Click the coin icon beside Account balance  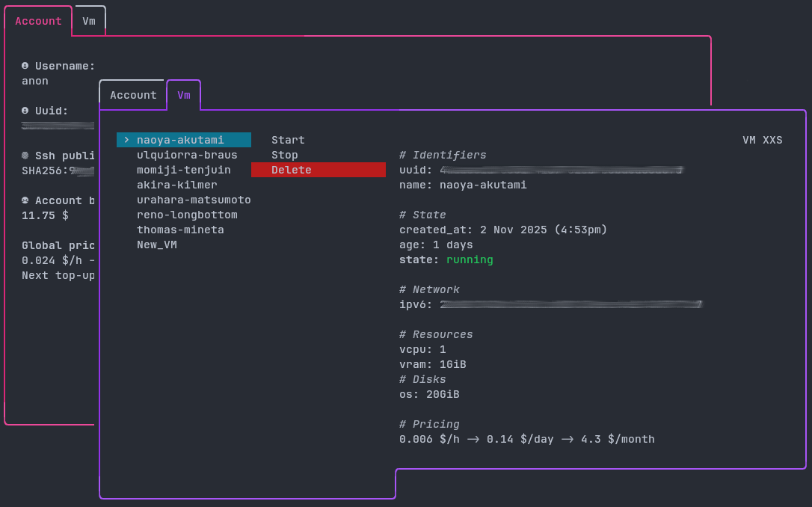[25, 200]
